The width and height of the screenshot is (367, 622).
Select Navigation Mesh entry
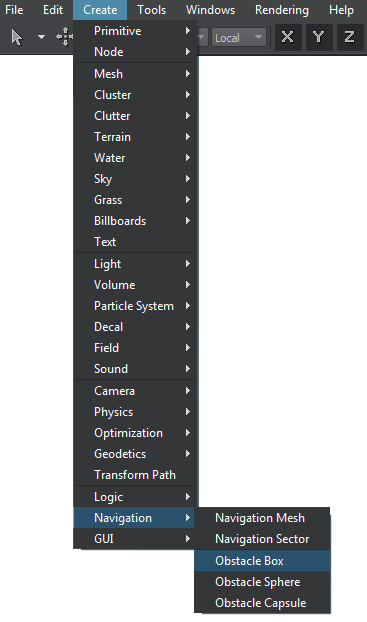coord(262,518)
